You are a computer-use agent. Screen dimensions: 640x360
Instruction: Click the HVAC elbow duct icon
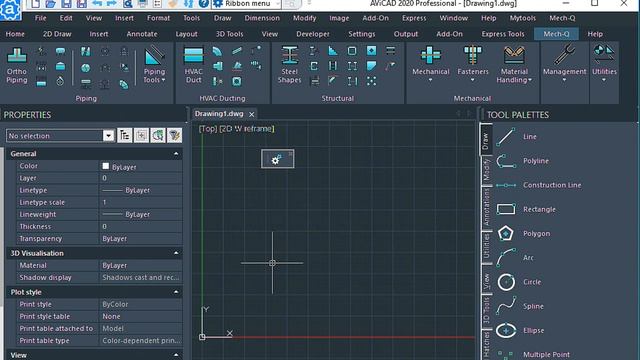tap(217, 51)
